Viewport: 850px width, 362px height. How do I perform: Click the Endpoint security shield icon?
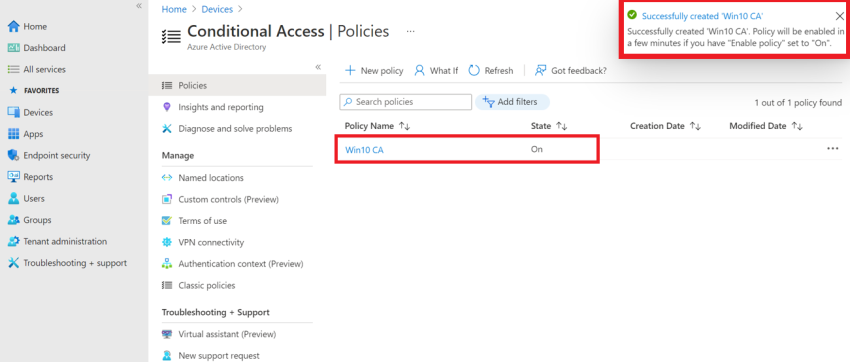14,156
